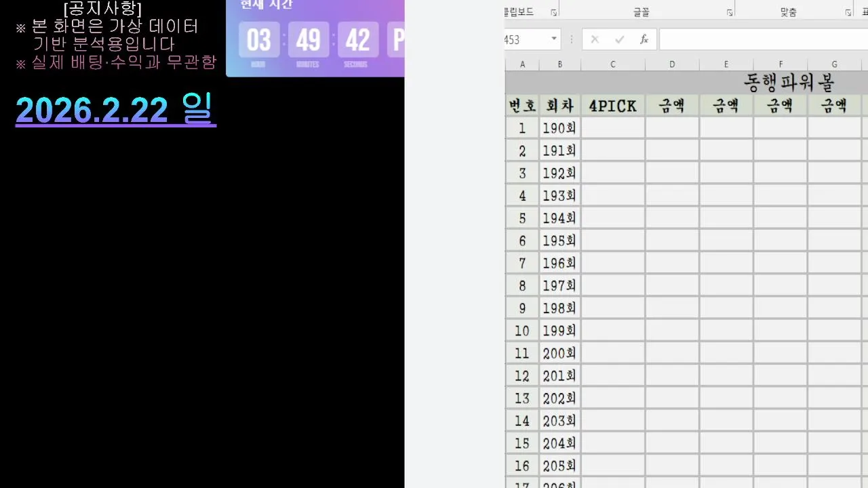This screenshot has width=868, height=488.
Task: Open the 글꼴 group dialog launcher
Action: coord(730,13)
